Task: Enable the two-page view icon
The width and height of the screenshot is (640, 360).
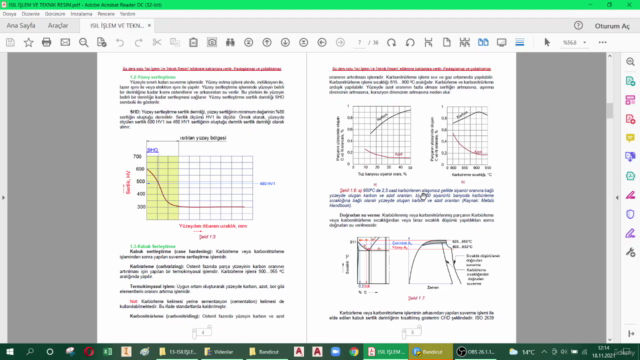Action: (x=483, y=42)
